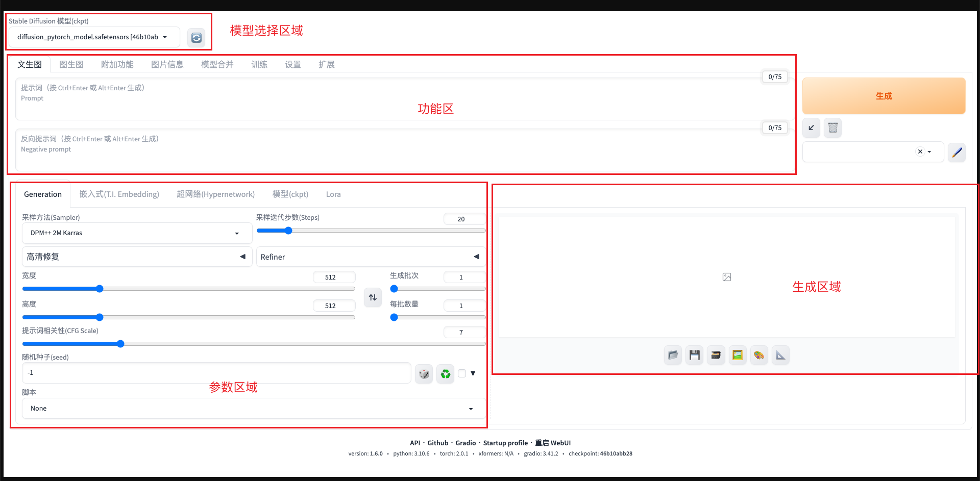This screenshot has height=481, width=980.
Task: Click the orange 生成 button
Action: [x=884, y=96]
